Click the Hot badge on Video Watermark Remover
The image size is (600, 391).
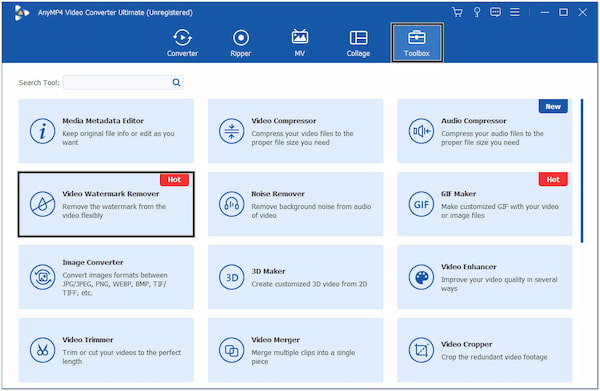pyautogui.click(x=174, y=179)
